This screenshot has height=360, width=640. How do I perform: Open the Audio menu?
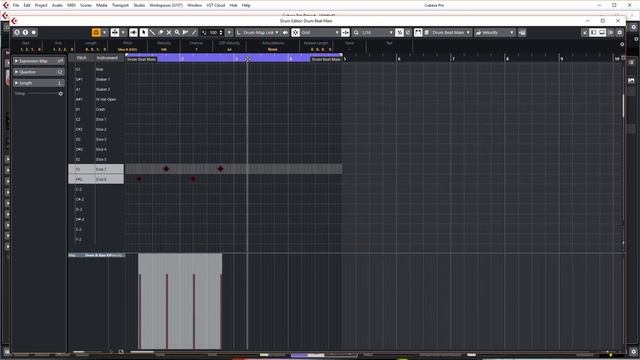[57, 5]
